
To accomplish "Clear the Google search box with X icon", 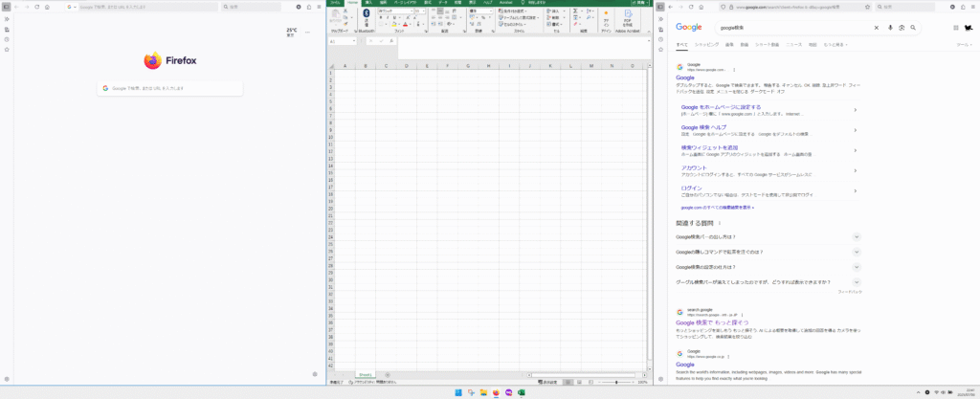I will 877,28.
